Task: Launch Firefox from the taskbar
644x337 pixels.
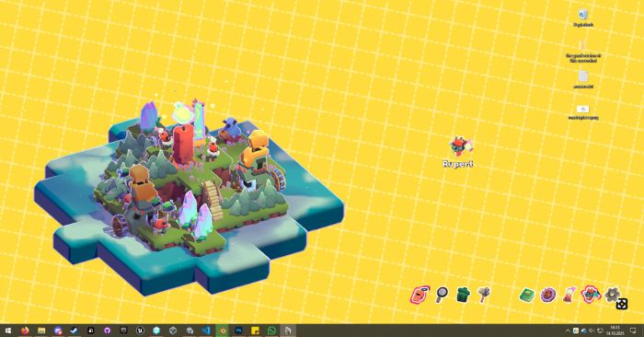Action: click(x=25, y=331)
